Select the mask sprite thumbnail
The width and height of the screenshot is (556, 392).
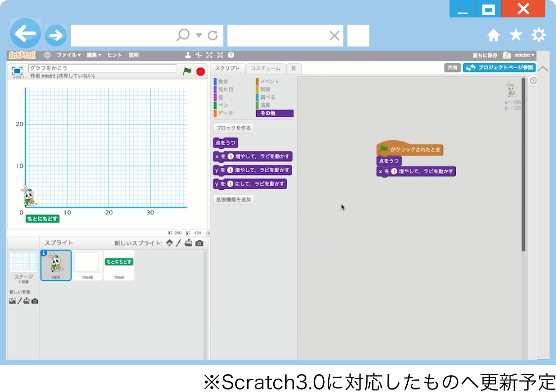tap(87, 266)
